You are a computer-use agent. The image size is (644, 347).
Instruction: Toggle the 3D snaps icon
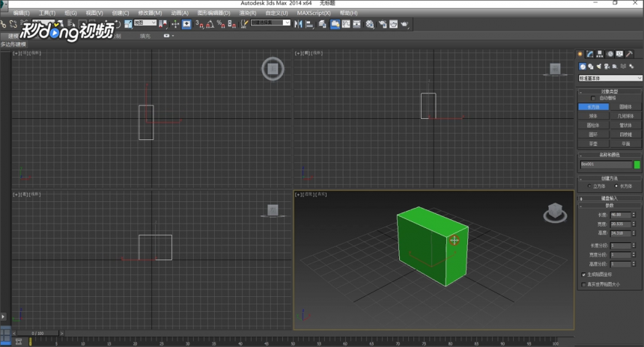(x=200, y=24)
